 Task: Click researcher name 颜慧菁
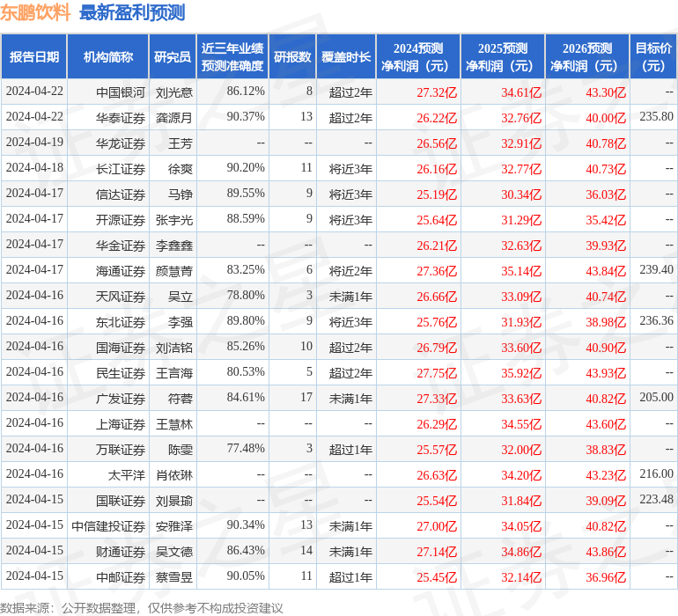(173, 271)
